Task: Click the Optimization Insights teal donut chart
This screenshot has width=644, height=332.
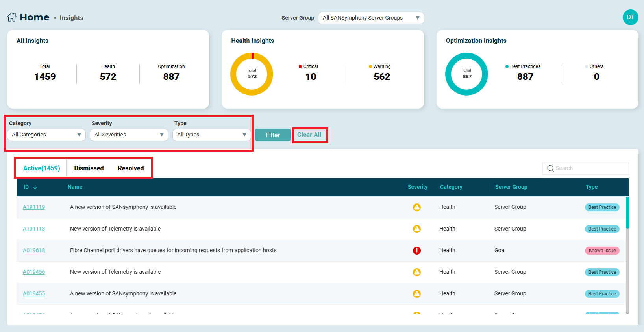Action: coord(466,74)
